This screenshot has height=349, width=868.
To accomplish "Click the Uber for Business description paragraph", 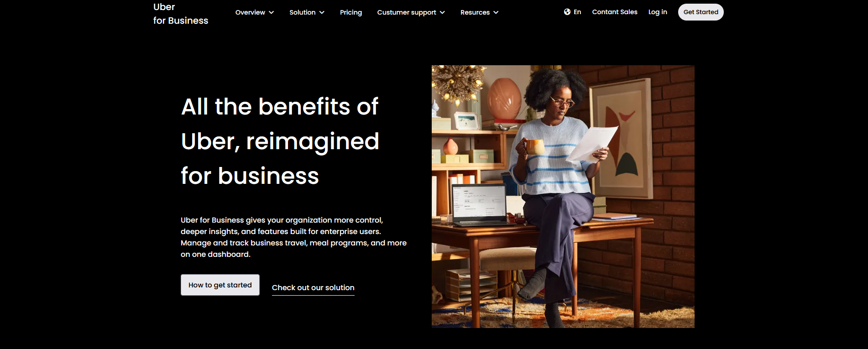I will pos(293,237).
